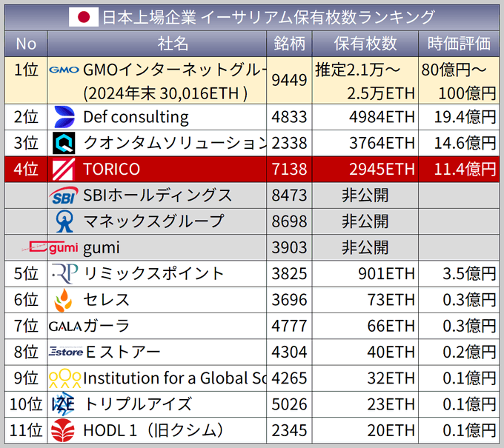
Task: Click ticker code '3903'
Action: tap(289, 247)
